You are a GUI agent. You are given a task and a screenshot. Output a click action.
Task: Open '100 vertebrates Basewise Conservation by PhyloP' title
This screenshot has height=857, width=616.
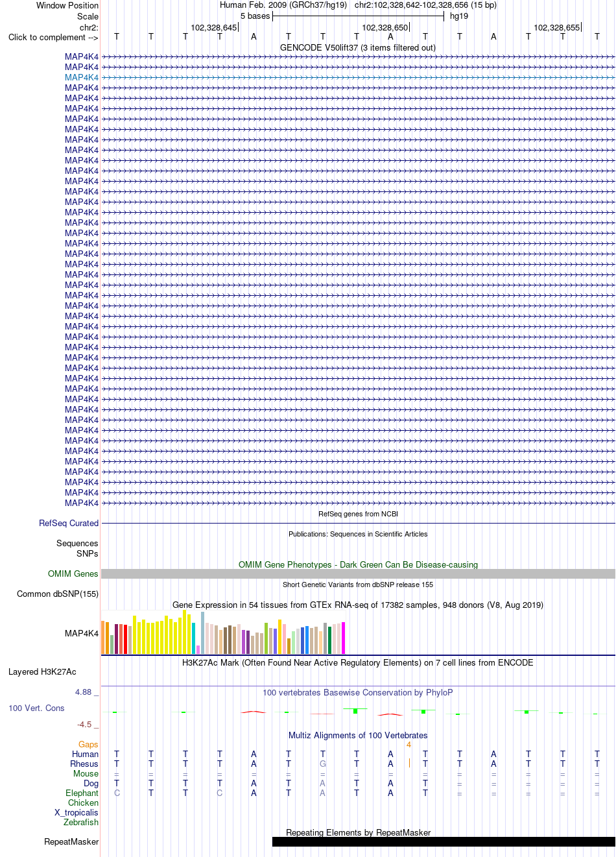point(358,692)
